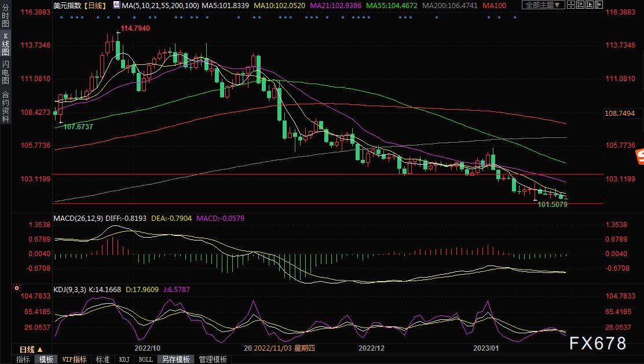Click the crosshair cursor icon
The image size is (644, 364).
(571, 5)
